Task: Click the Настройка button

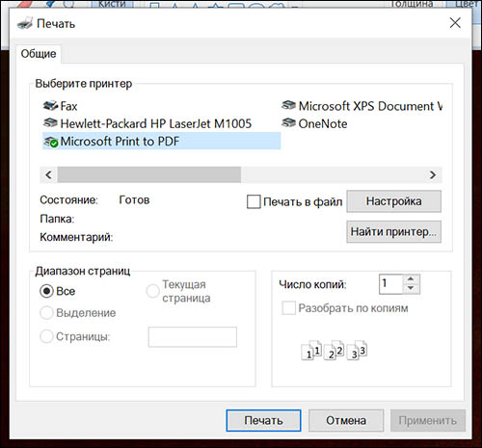Action: coord(393,201)
